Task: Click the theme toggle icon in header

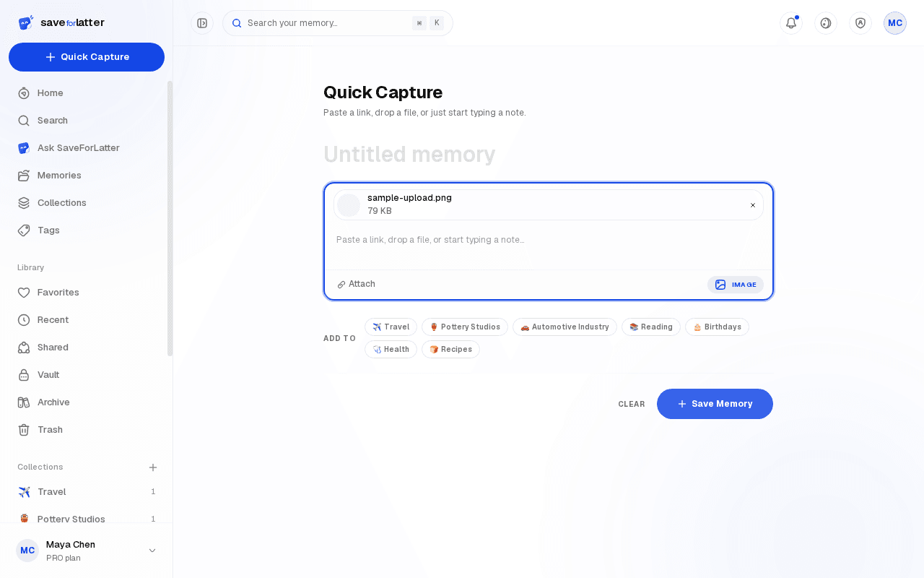Action: point(826,23)
